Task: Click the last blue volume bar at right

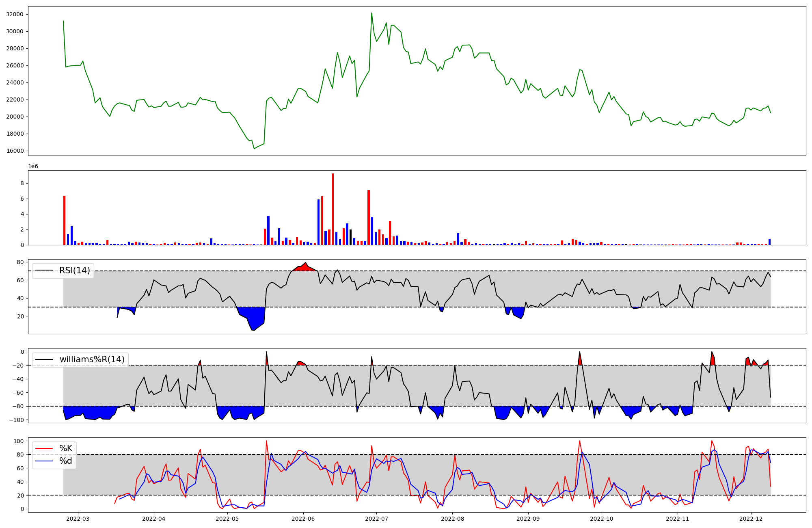Action: click(x=769, y=242)
